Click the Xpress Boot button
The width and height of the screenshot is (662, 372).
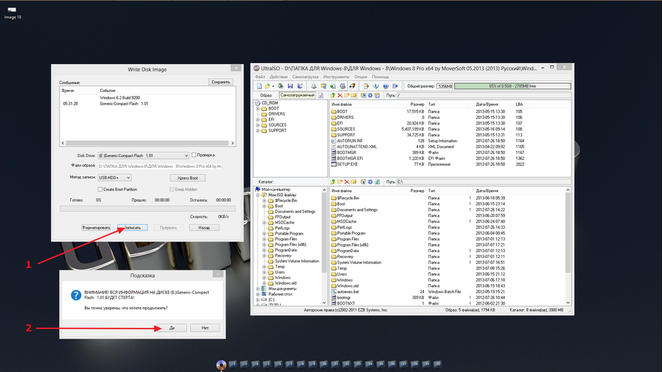tap(187, 178)
